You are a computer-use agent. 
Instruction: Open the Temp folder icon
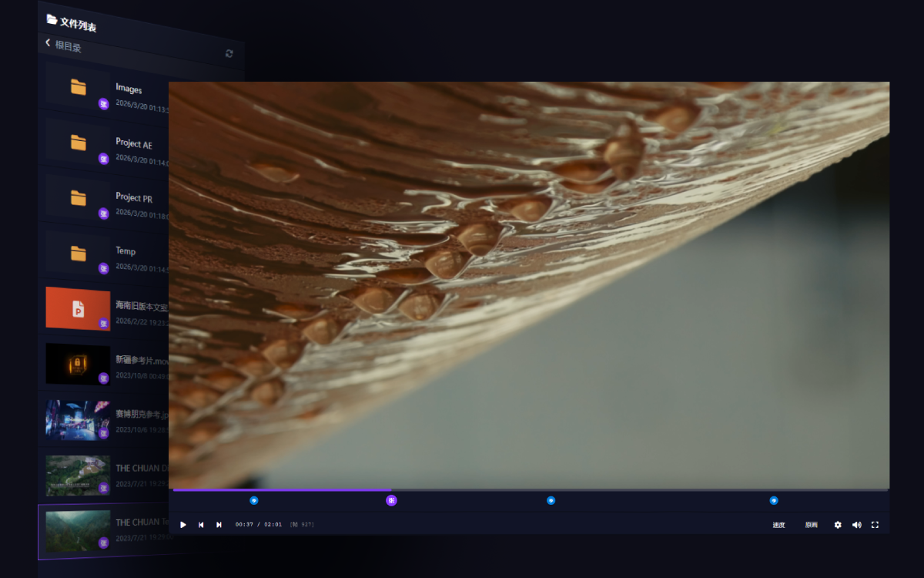point(79,253)
